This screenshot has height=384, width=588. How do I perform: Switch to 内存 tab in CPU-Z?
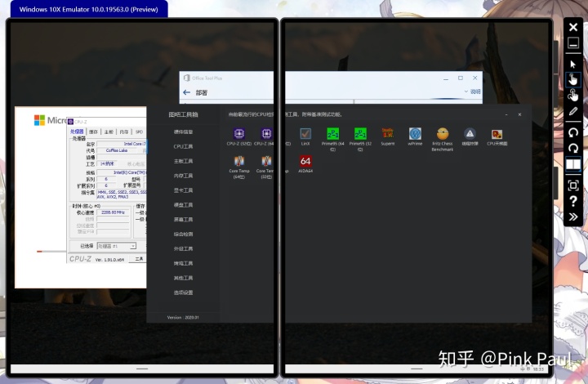coord(124,132)
